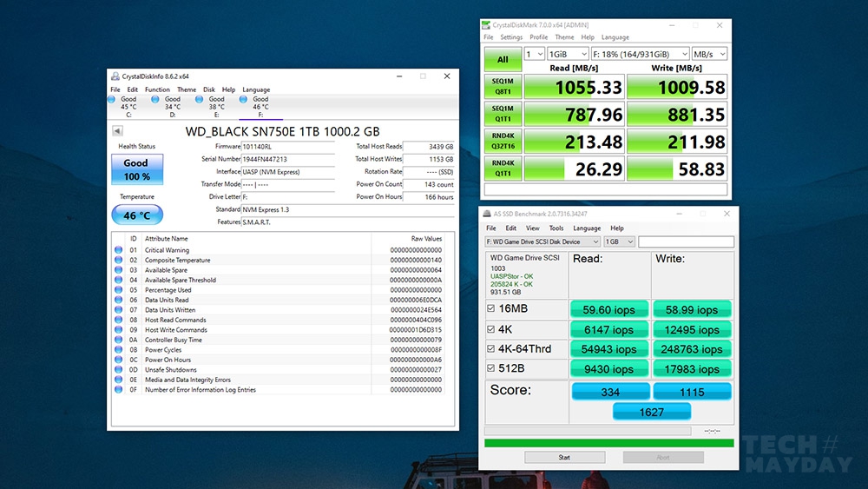Click the Raw Values column header
Image resolution: width=868 pixels, height=489 pixels.
(426, 239)
